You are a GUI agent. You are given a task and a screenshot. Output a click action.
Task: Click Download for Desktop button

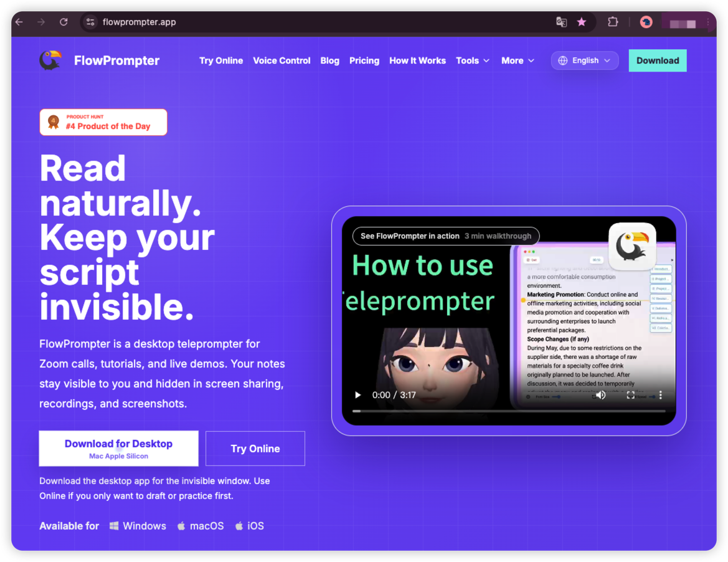click(118, 448)
